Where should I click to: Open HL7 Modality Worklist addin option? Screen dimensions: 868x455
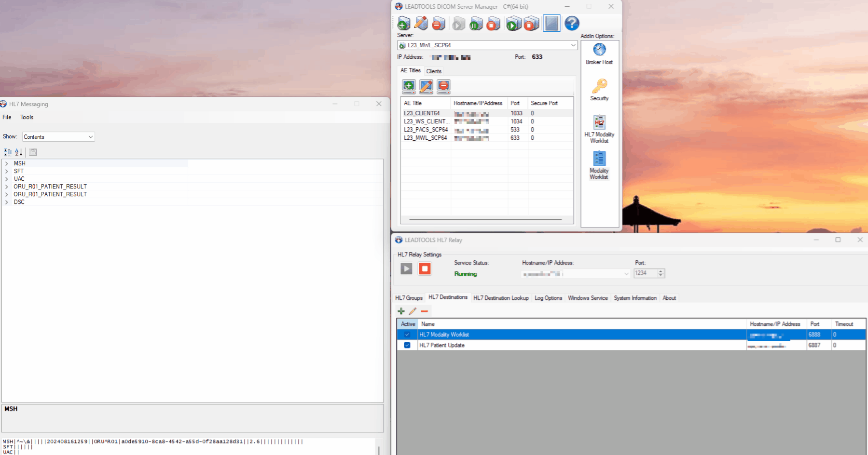coord(599,129)
